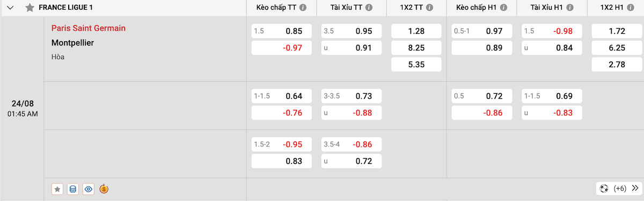
Task: Select first-half 1X2 odds 6.25
Action: click(x=616, y=48)
